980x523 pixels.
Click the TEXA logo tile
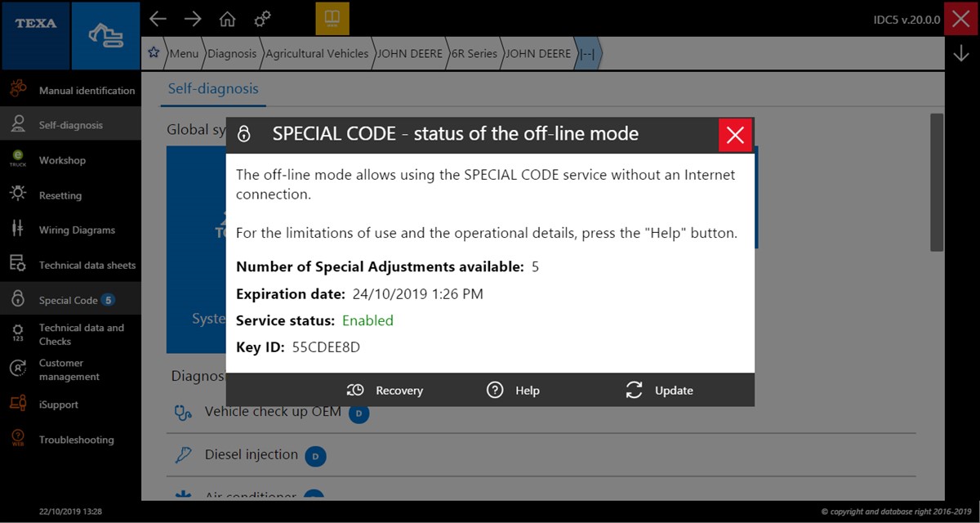click(x=35, y=35)
